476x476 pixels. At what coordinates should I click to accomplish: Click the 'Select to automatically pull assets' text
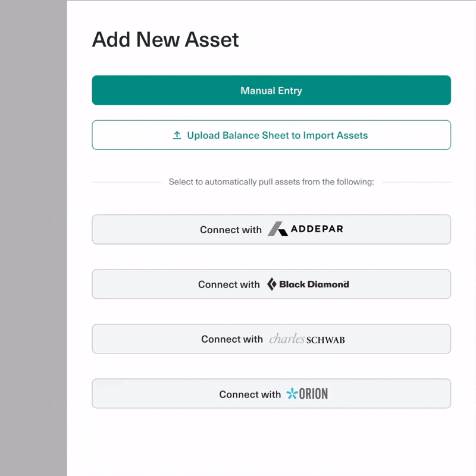tap(271, 182)
